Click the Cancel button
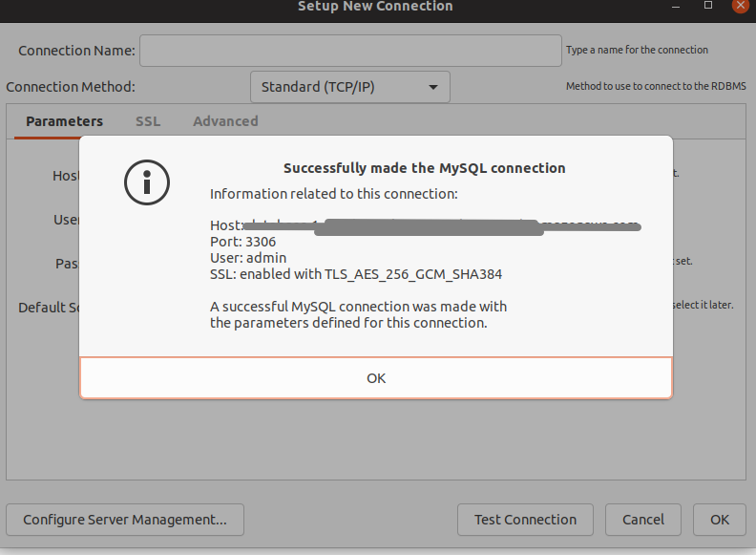 point(643,520)
